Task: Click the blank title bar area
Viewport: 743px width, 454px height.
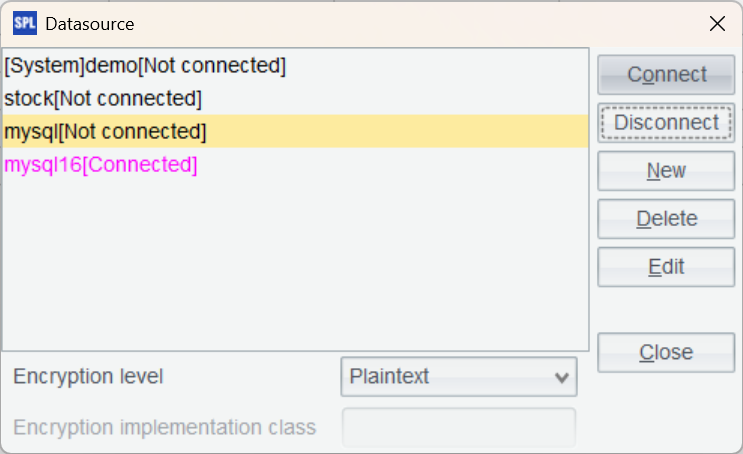Action: 400,23
